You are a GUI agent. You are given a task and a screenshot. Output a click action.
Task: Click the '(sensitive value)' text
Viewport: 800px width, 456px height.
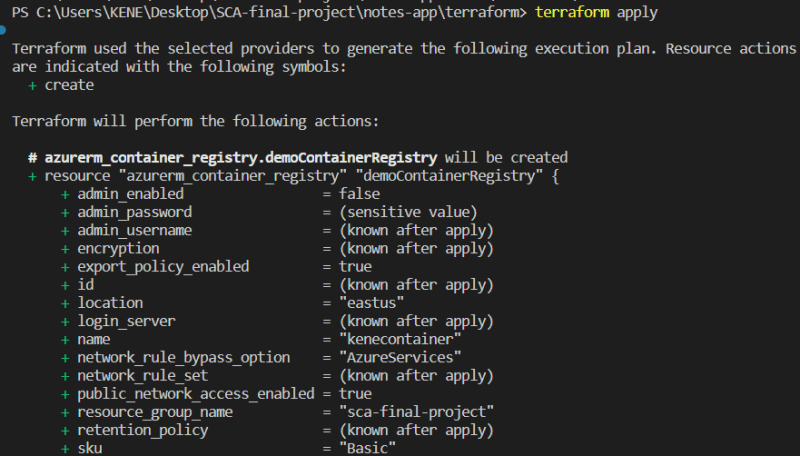point(408,212)
